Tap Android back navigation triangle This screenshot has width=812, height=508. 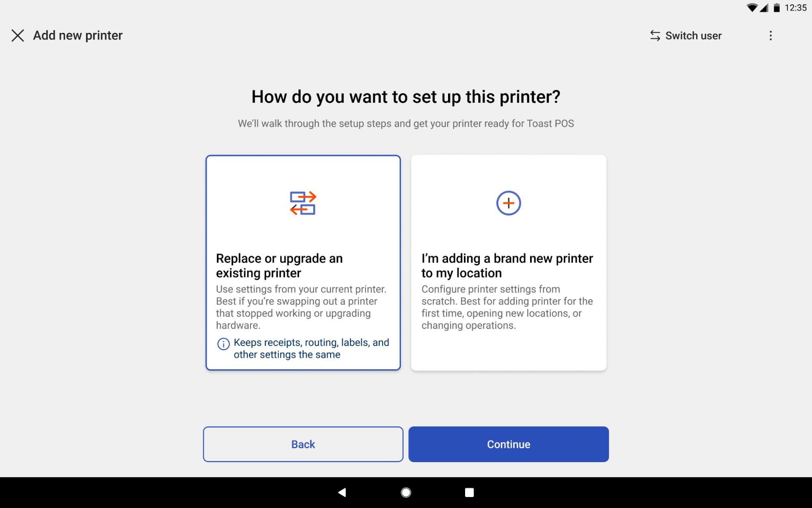[x=342, y=493]
